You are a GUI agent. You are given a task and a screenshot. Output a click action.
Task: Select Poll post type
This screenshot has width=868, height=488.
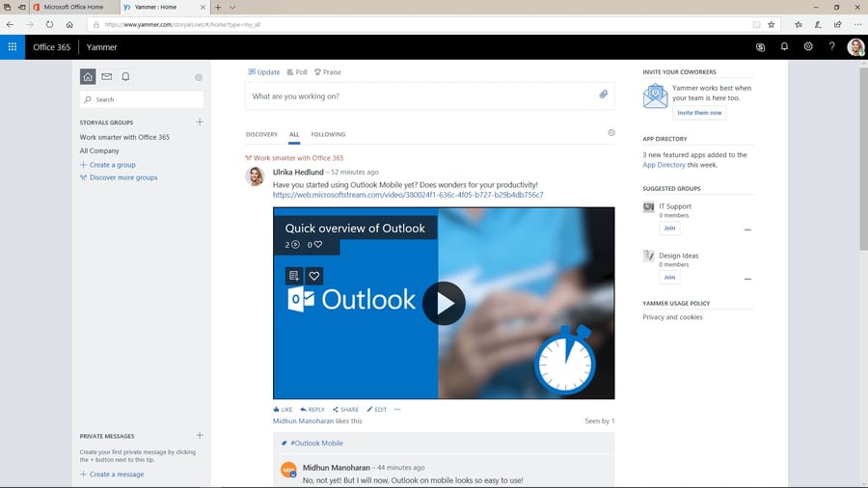pos(297,72)
